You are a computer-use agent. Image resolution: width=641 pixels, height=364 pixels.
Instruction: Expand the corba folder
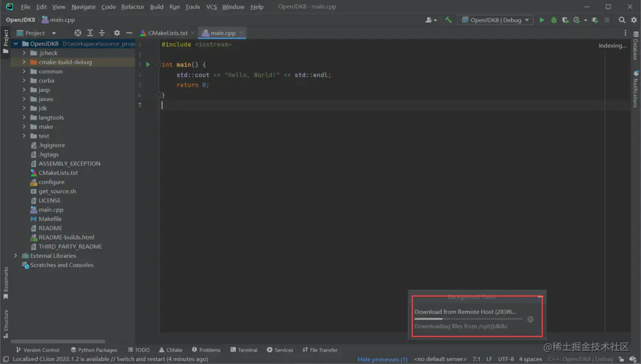24,81
